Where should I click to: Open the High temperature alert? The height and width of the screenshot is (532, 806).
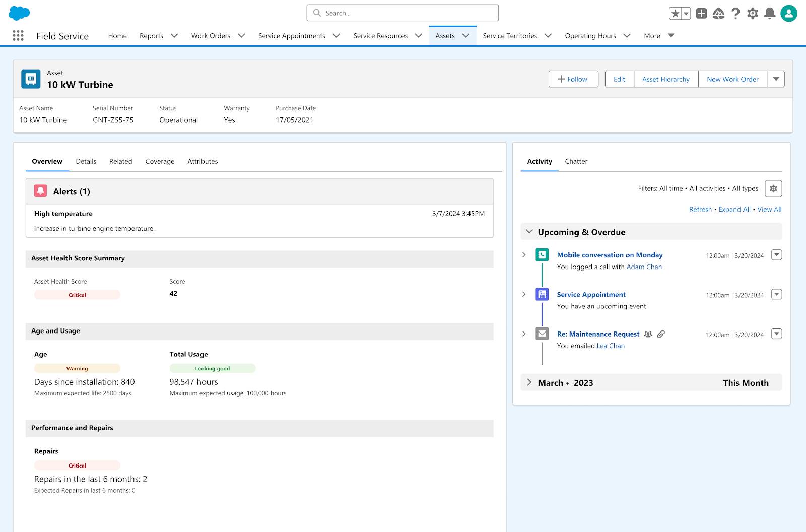63,214
